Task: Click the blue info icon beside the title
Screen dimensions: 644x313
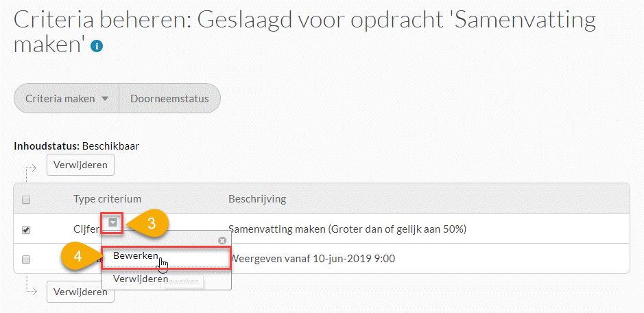Action: 97,47
